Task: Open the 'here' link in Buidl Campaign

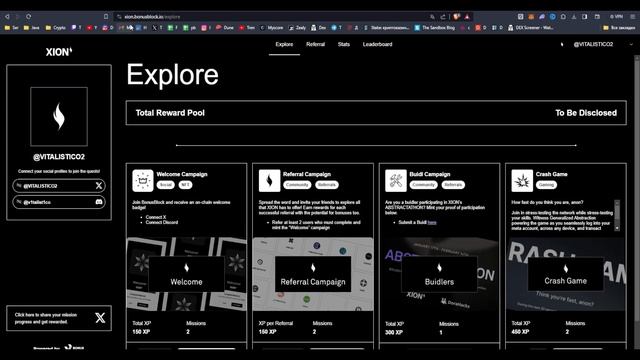Action: pyautogui.click(x=432, y=222)
